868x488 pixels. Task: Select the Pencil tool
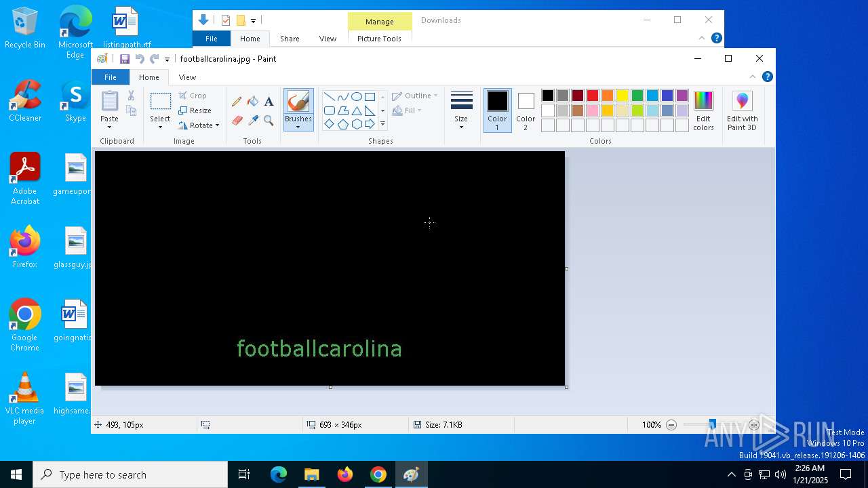237,102
